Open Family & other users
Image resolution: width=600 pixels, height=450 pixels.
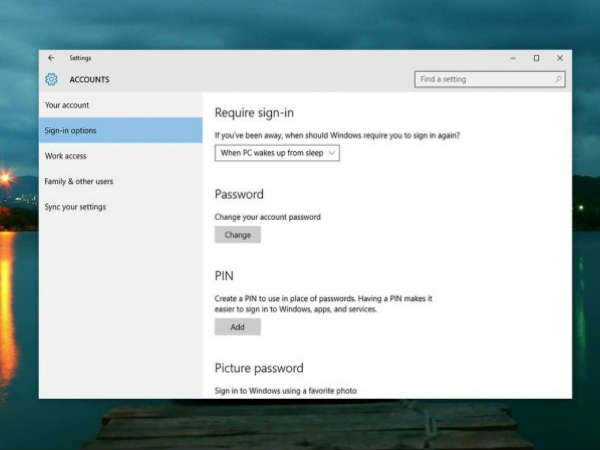pos(79,181)
